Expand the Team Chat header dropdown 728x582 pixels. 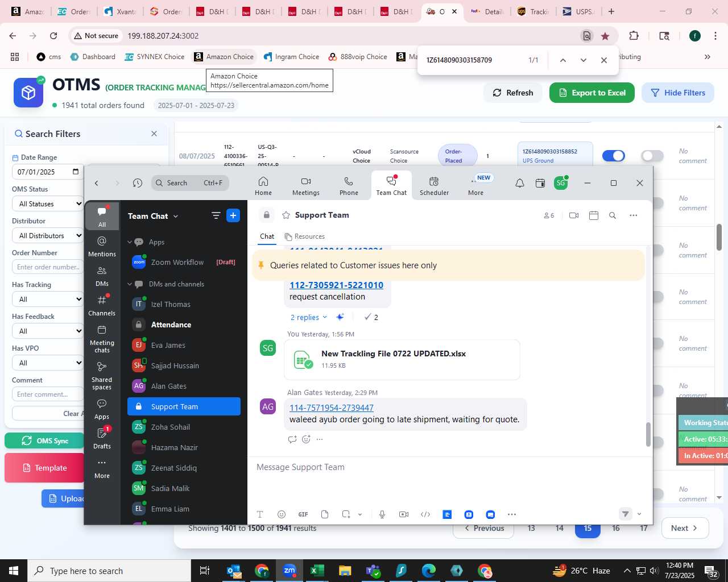(x=176, y=216)
